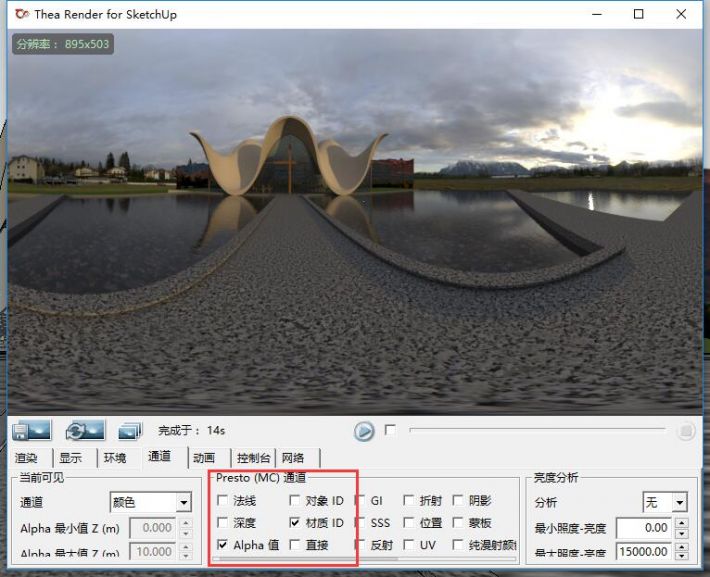Enable the 位置 channel checkbox

pos(408,522)
